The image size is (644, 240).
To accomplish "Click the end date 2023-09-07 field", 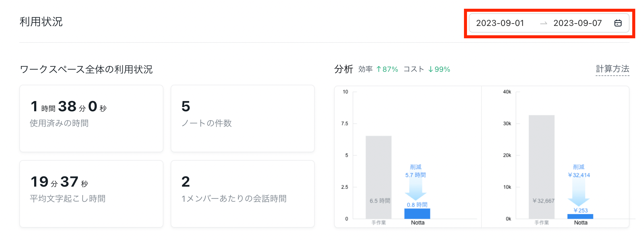I will coord(577,23).
